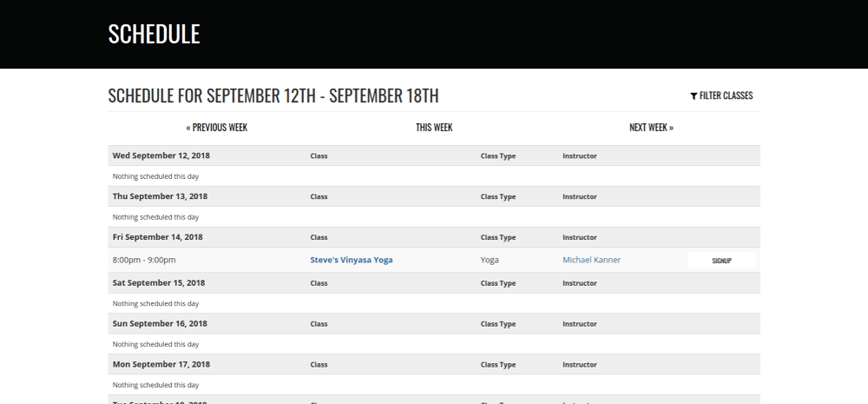The height and width of the screenshot is (404, 868).
Task: Click the funnel filter icon
Action: tap(694, 96)
